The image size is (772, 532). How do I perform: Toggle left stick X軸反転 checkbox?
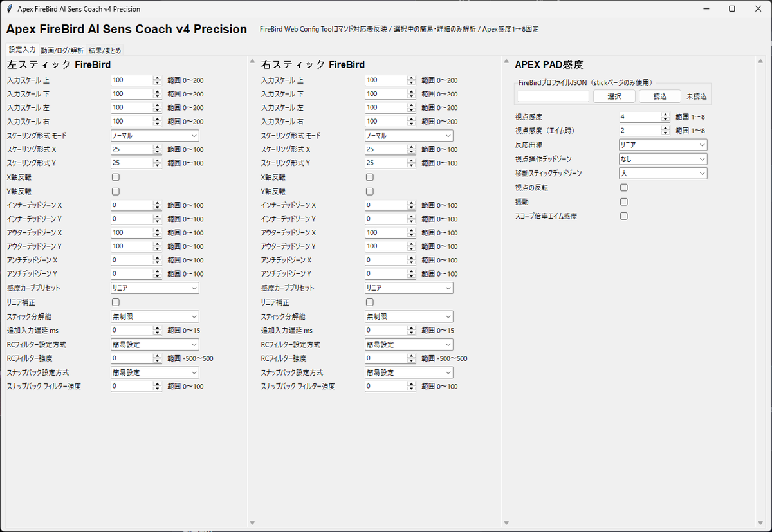(116, 177)
